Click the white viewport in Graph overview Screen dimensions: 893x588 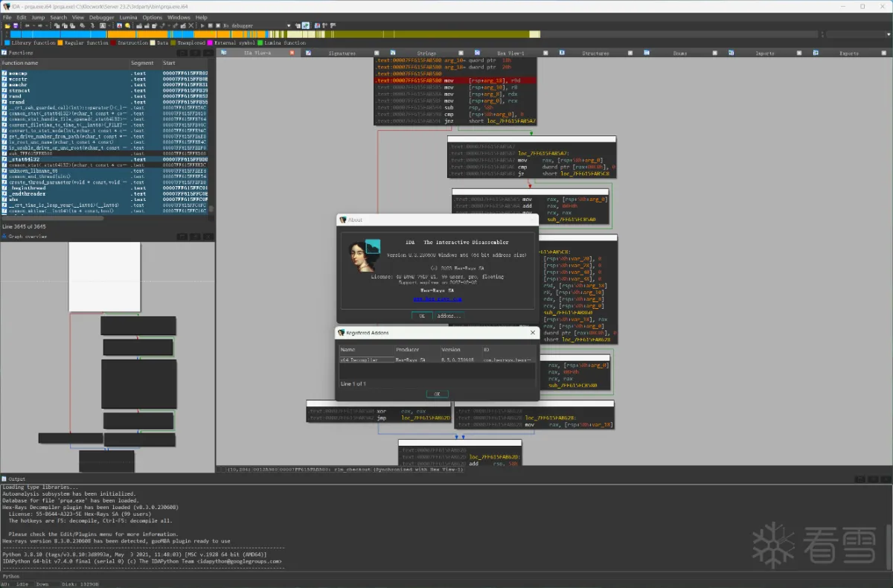pos(105,277)
